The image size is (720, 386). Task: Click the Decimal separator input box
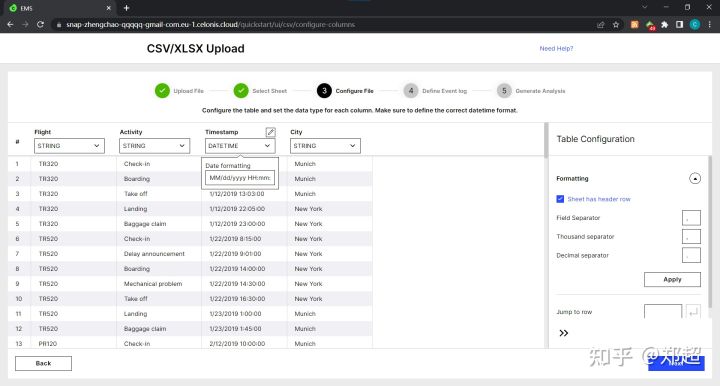point(691,255)
